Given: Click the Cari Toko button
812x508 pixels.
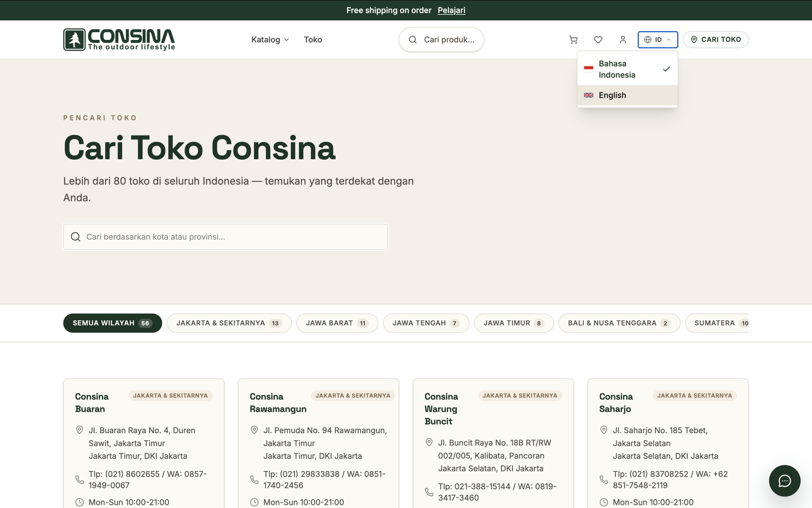Looking at the screenshot, I should pyautogui.click(x=715, y=40).
